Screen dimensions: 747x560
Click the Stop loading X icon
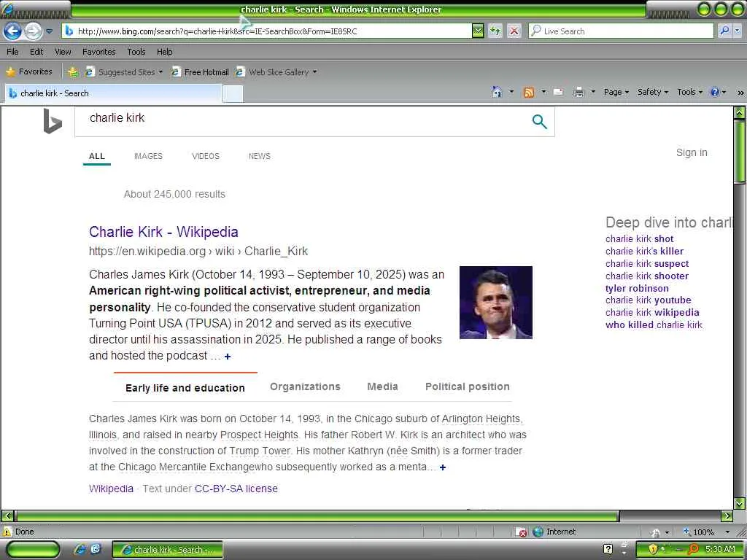pyautogui.click(x=514, y=31)
